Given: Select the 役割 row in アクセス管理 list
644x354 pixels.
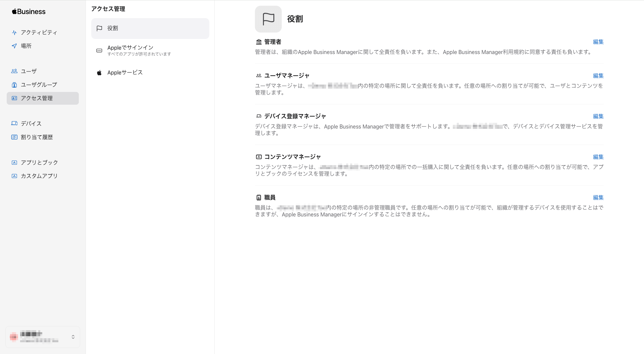Looking at the screenshot, I should (x=150, y=29).
